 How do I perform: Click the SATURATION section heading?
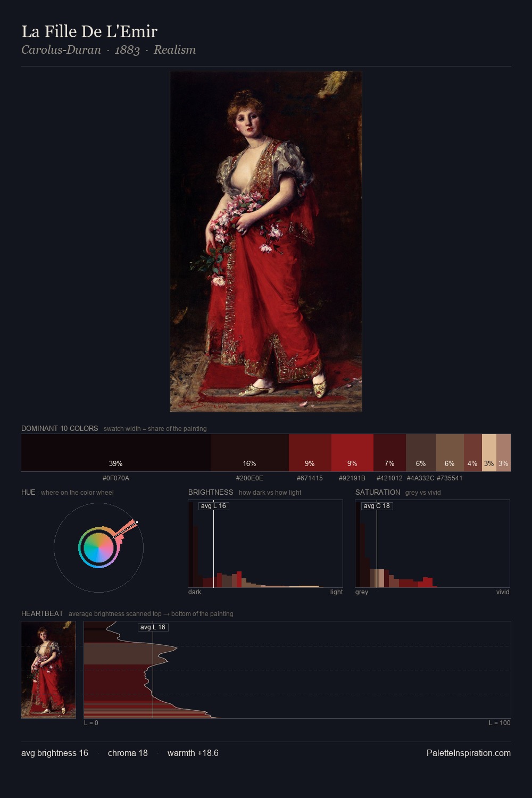tap(378, 492)
